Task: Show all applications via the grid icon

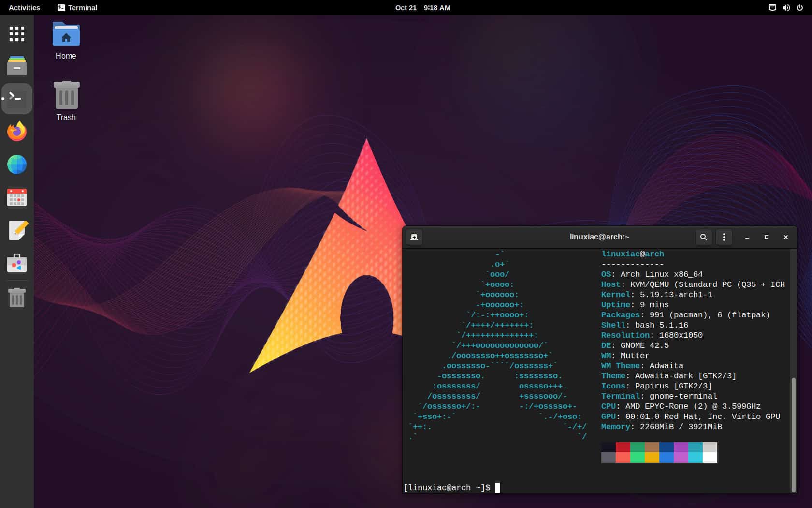Action: point(16,34)
